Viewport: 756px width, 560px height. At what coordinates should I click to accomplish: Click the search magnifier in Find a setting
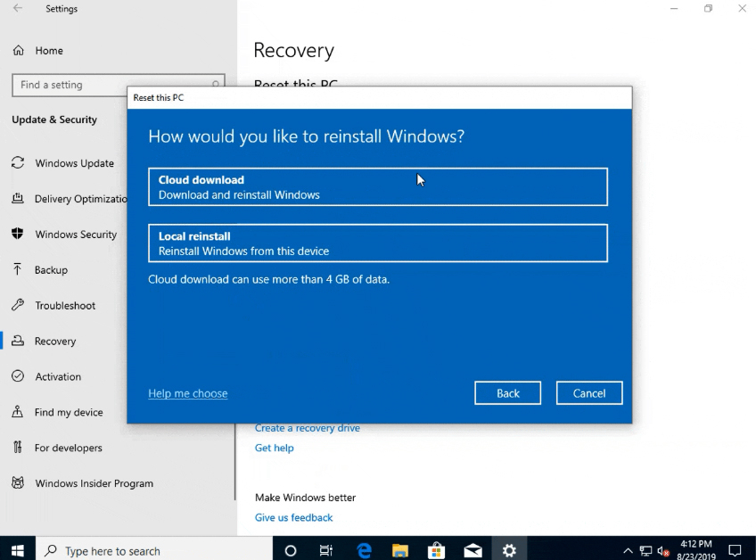tap(216, 85)
